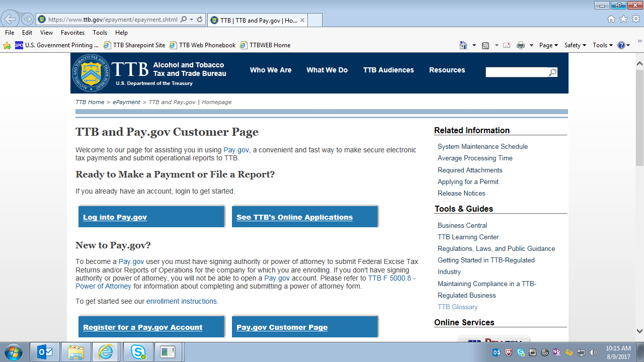Open the System Maintenance Schedule link

(482, 146)
